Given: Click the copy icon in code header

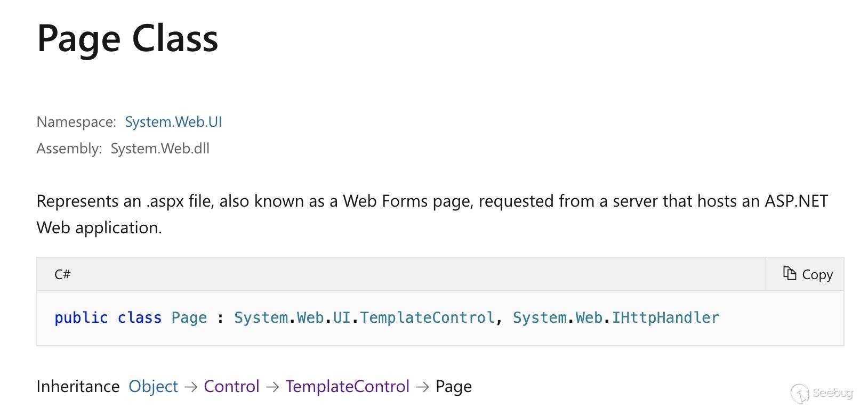Looking at the screenshot, I should (790, 273).
